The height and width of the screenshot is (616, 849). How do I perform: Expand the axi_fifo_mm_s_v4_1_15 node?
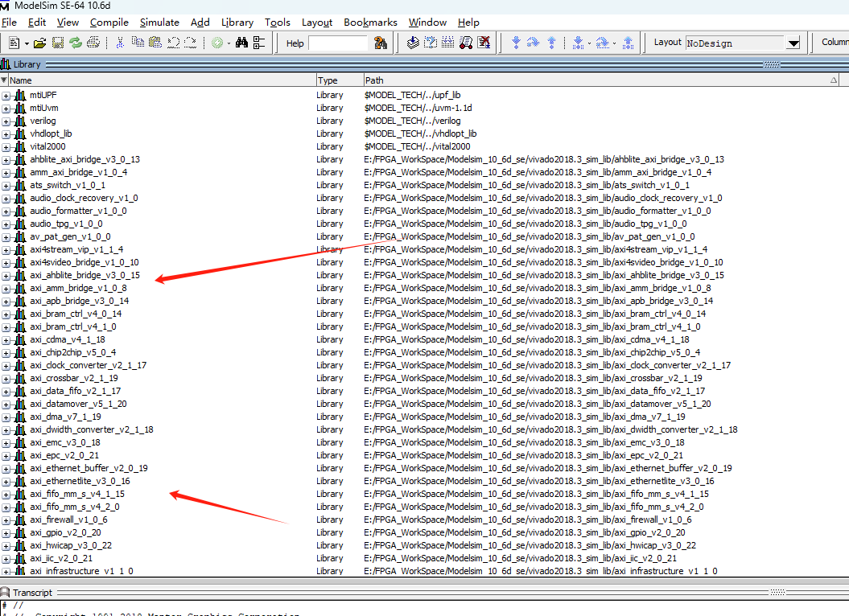(x=6, y=495)
